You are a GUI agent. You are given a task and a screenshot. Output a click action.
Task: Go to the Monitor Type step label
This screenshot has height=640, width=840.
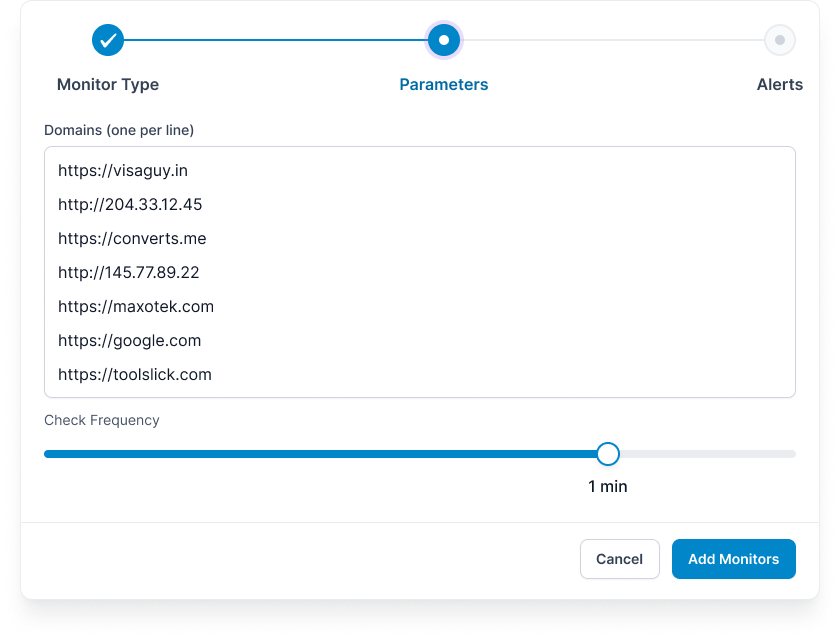[108, 85]
